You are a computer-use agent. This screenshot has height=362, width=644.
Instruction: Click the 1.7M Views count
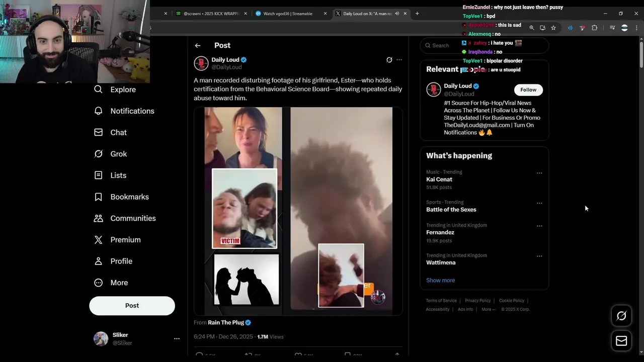(270, 337)
